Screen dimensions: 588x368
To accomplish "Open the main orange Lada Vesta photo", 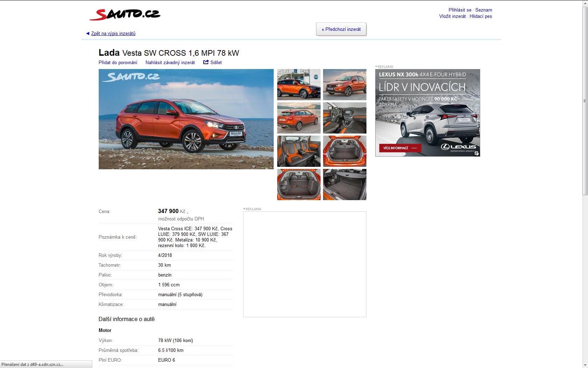I will [x=186, y=119].
